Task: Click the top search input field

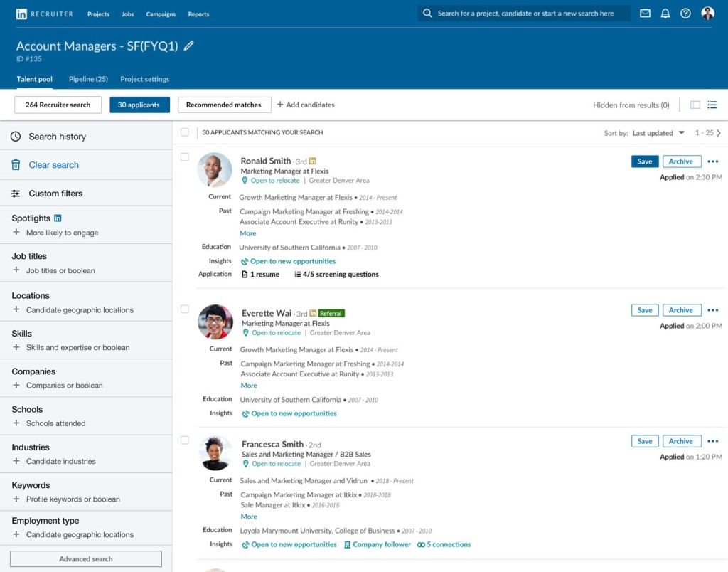Action: [x=526, y=14]
